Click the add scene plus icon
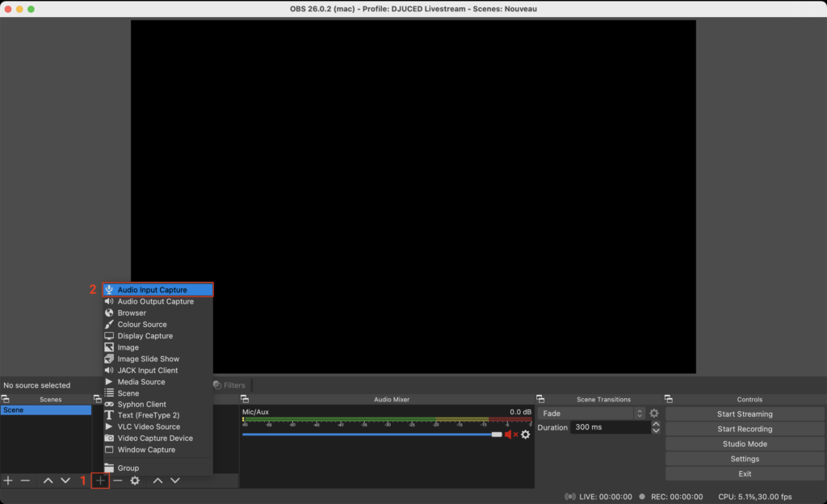This screenshot has width=827, height=504. [x=8, y=481]
